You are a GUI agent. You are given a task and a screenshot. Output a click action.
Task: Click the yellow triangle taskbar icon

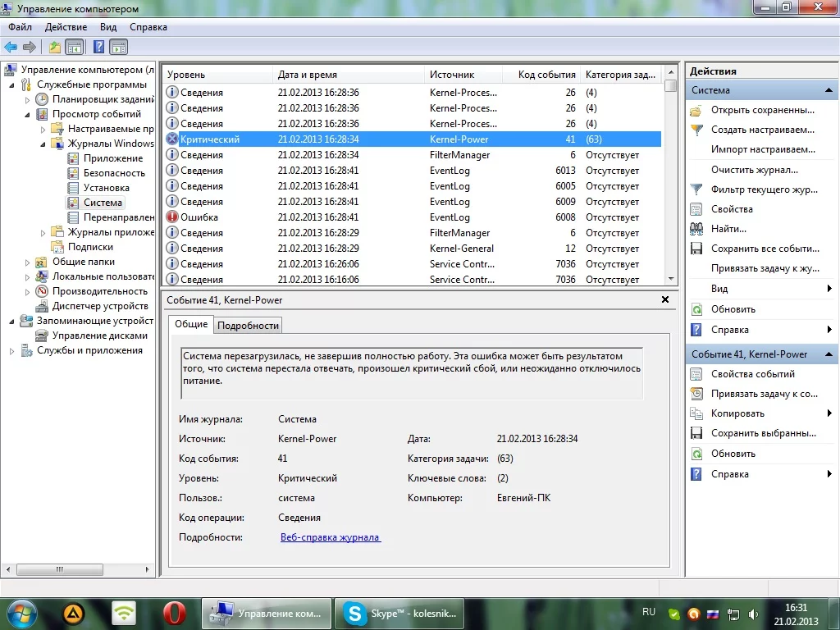coord(74,614)
